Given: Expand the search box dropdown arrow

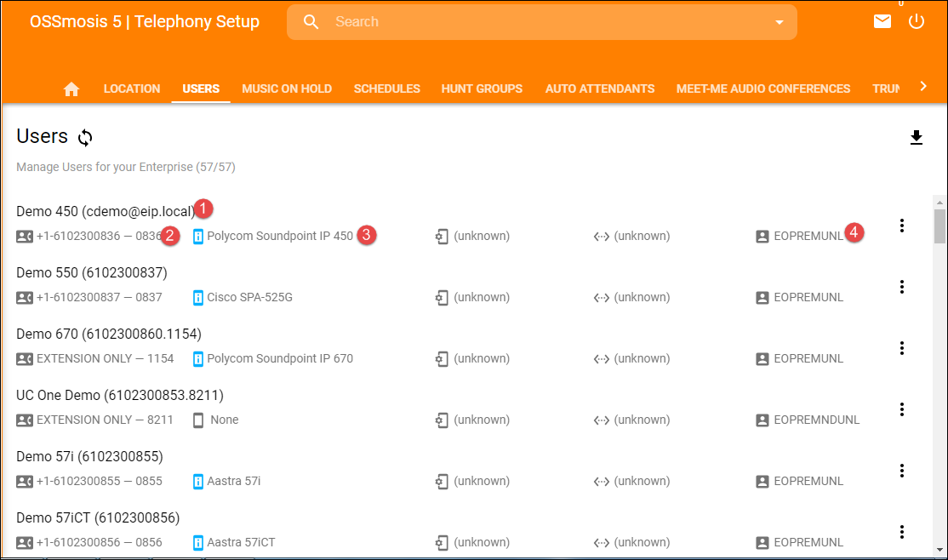Looking at the screenshot, I should (x=779, y=23).
